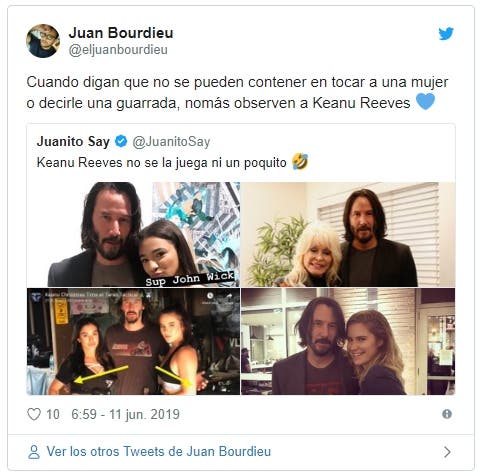Open the tweet timestamp 6:59 - 11 jun. 2019

click(125, 414)
